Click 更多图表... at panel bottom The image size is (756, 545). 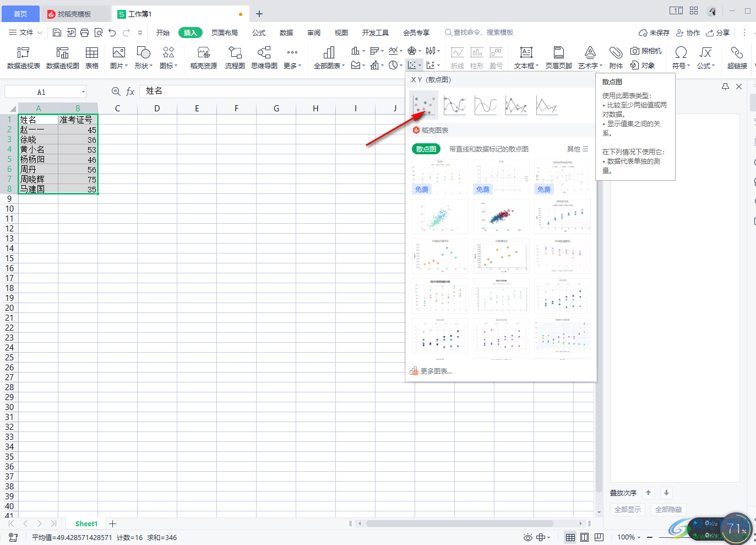coord(431,371)
